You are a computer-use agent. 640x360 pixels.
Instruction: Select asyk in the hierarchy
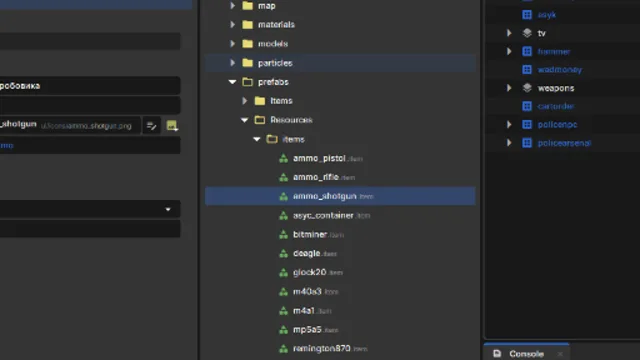point(547,15)
